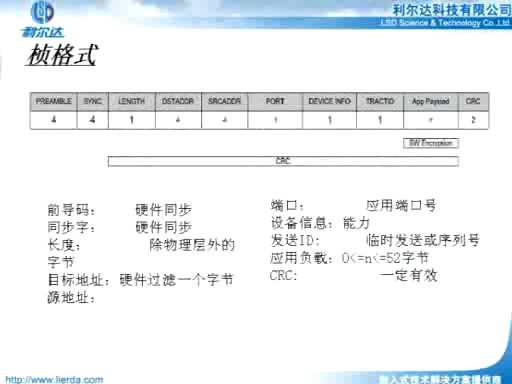
Task: Select the 端口 label
Action: click(287, 205)
